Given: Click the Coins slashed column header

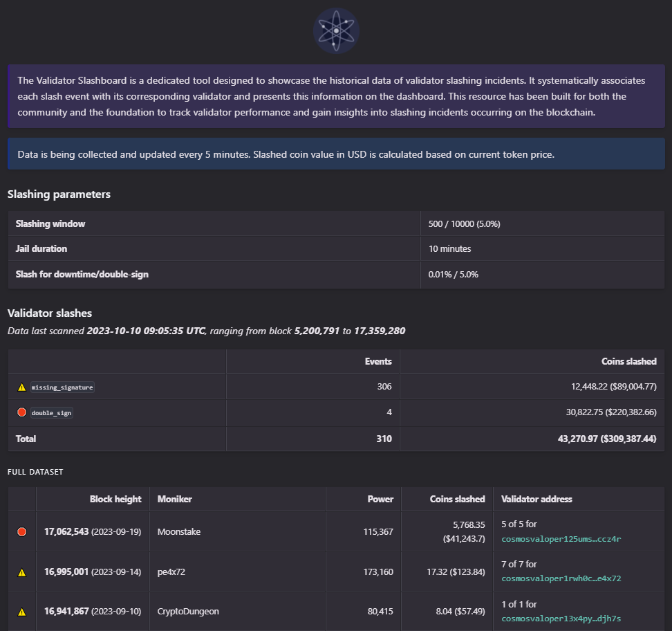Looking at the screenshot, I should 458,499.
